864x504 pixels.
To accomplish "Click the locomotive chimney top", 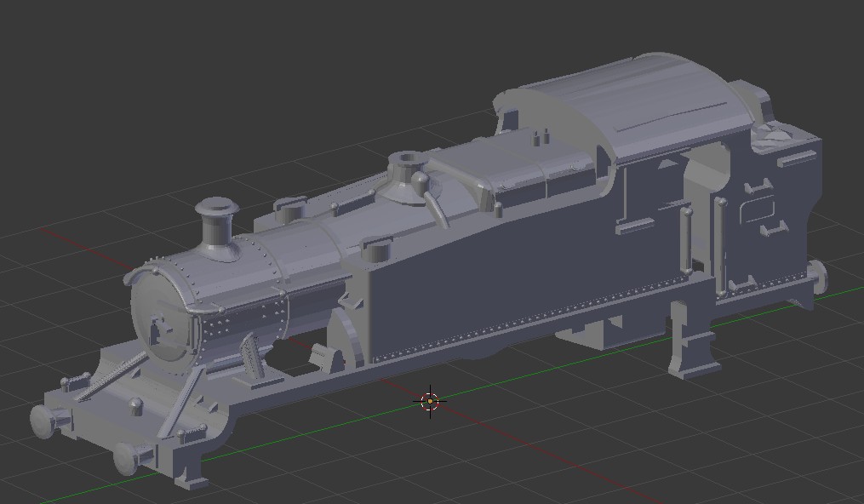I will [x=215, y=207].
